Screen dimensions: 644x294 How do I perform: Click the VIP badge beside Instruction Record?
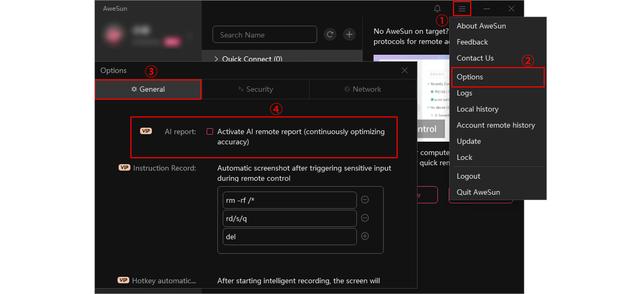tap(125, 167)
